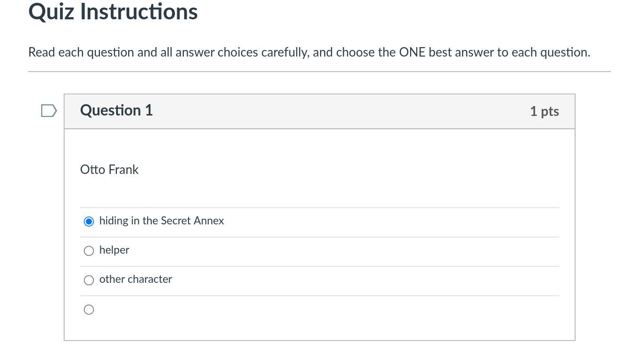Image resolution: width=644 pixels, height=362 pixels.
Task: Click the "other character" answer label text
Action: [x=135, y=280]
